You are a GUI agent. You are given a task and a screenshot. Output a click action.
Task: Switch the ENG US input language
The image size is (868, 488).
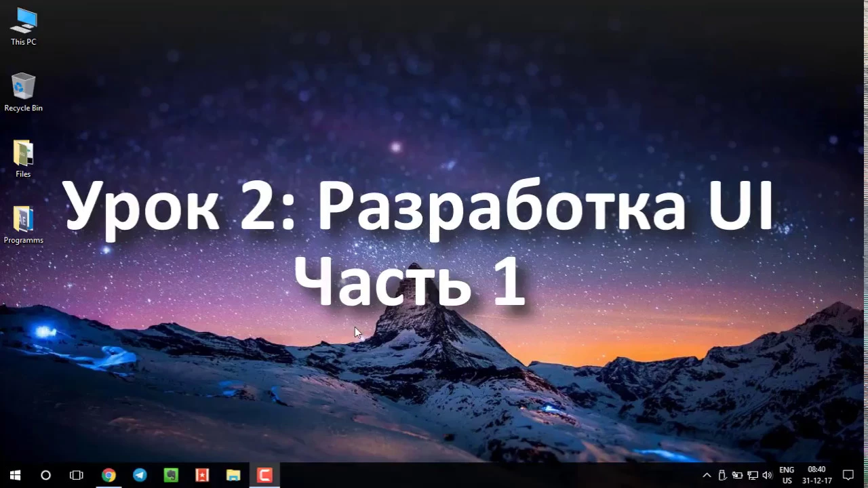point(787,475)
